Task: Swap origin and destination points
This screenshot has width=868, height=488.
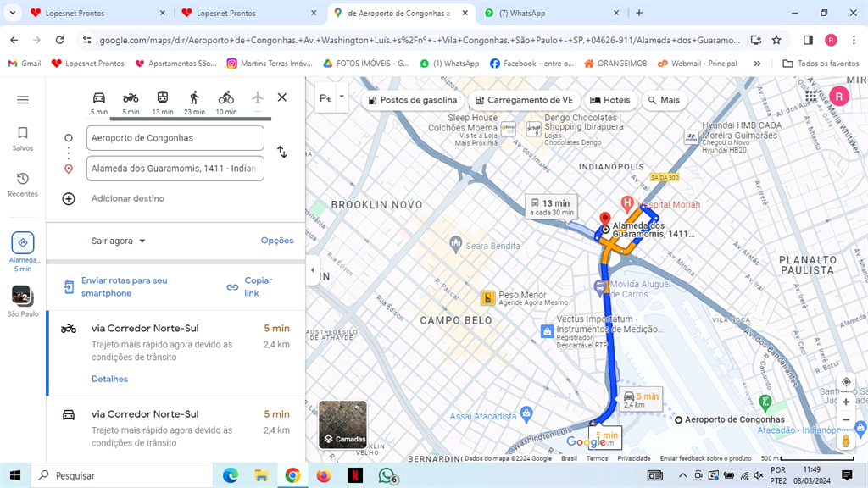Action: click(282, 152)
